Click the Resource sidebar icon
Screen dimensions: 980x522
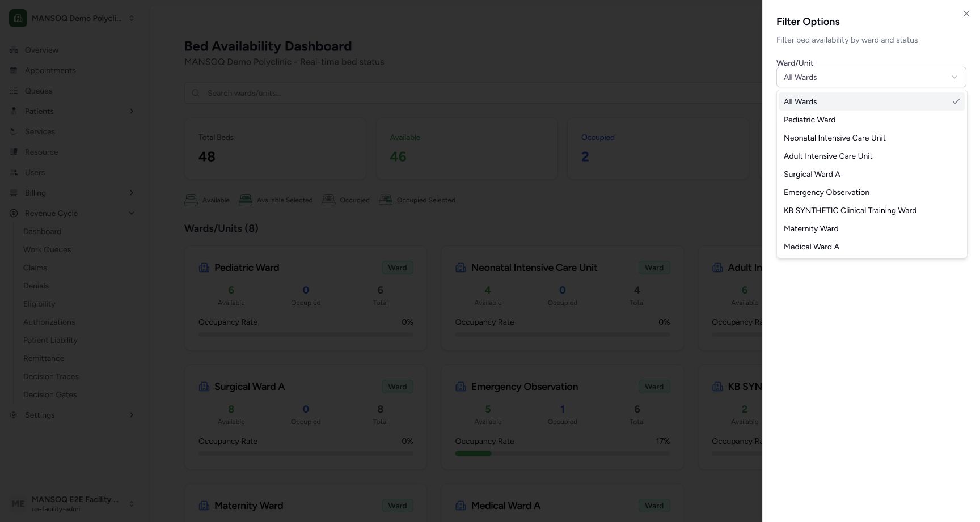tap(14, 152)
